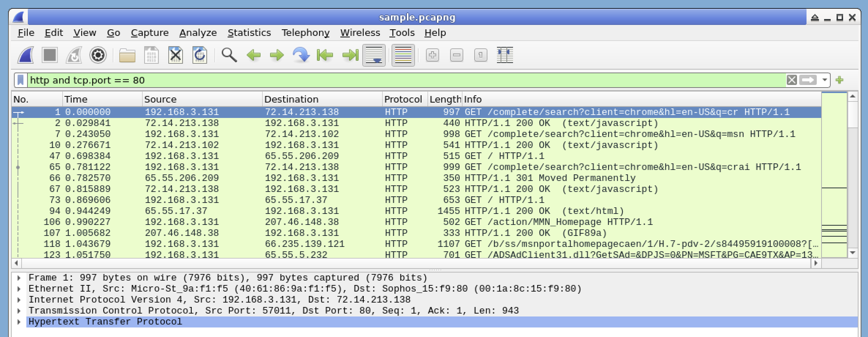Image resolution: width=868 pixels, height=337 pixels.
Task: Click scroll right arrow of packet list
Action: 815,263
